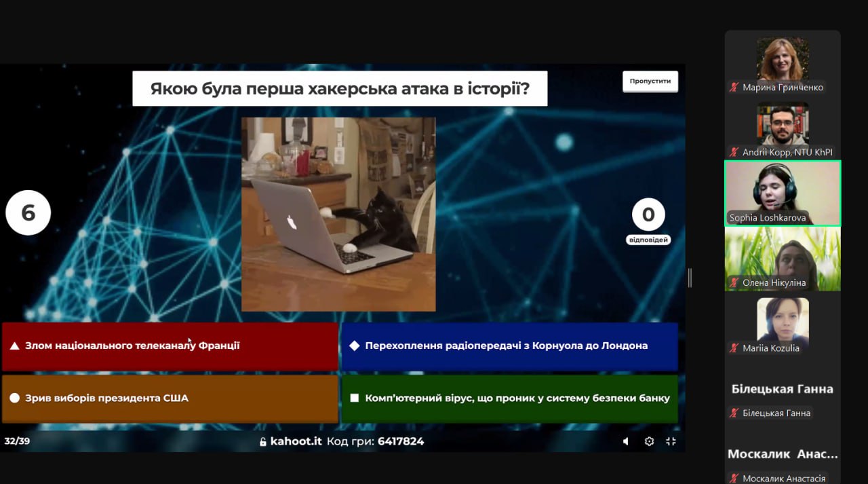Click the countdown timer showing 6

coord(28,212)
